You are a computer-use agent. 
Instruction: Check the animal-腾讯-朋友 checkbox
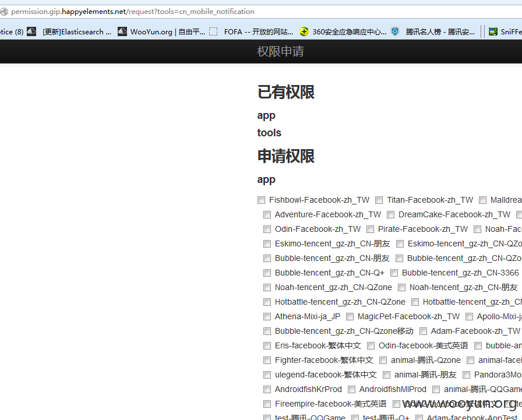[386, 375]
